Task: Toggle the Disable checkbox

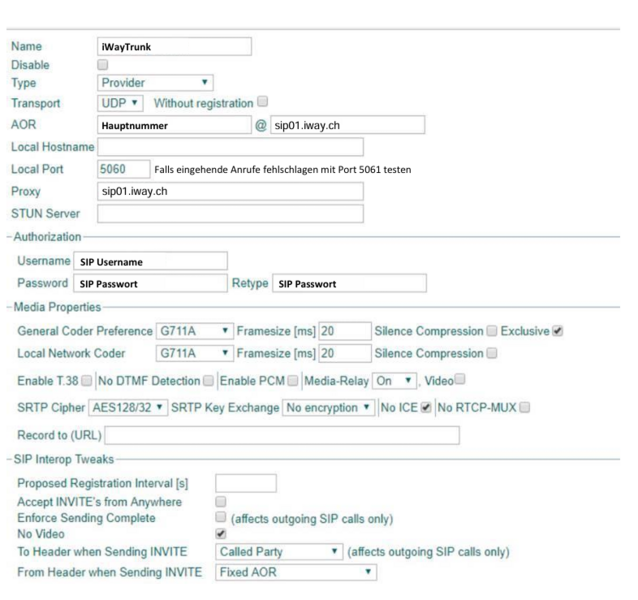Action: (x=103, y=65)
